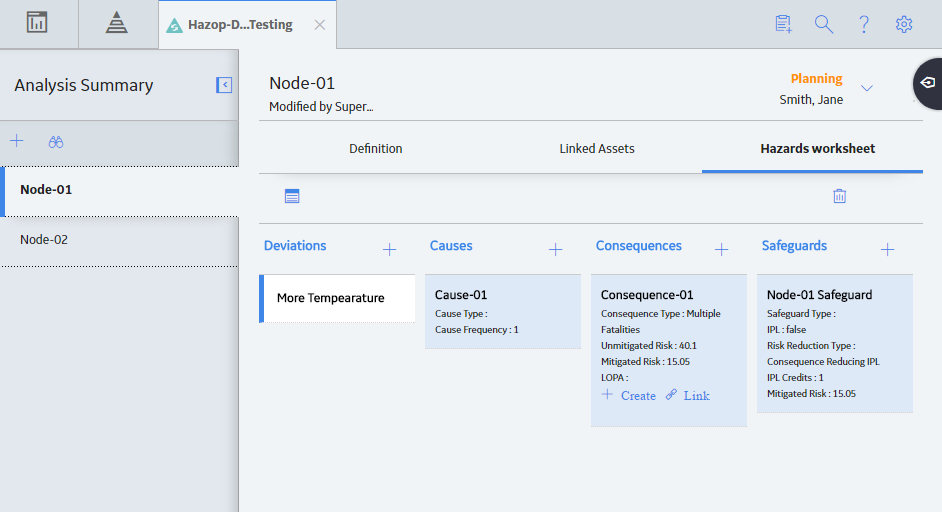The height and width of the screenshot is (512, 942).
Task: Click the IPL Credits : 1 line
Action: point(795,378)
